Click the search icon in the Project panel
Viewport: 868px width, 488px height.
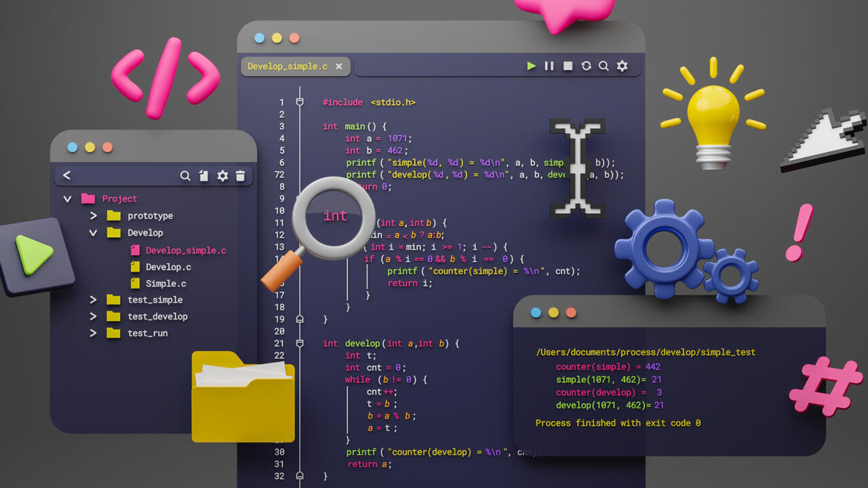click(185, 176)
